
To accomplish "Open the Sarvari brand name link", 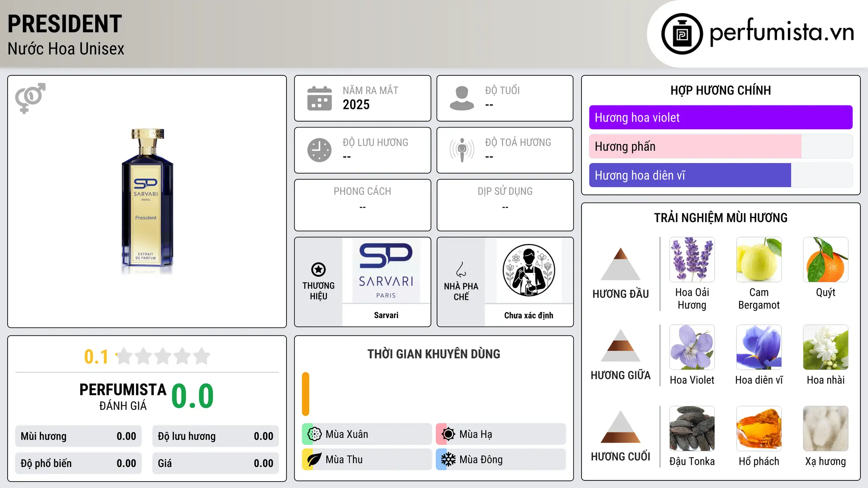I will point(386,315).
